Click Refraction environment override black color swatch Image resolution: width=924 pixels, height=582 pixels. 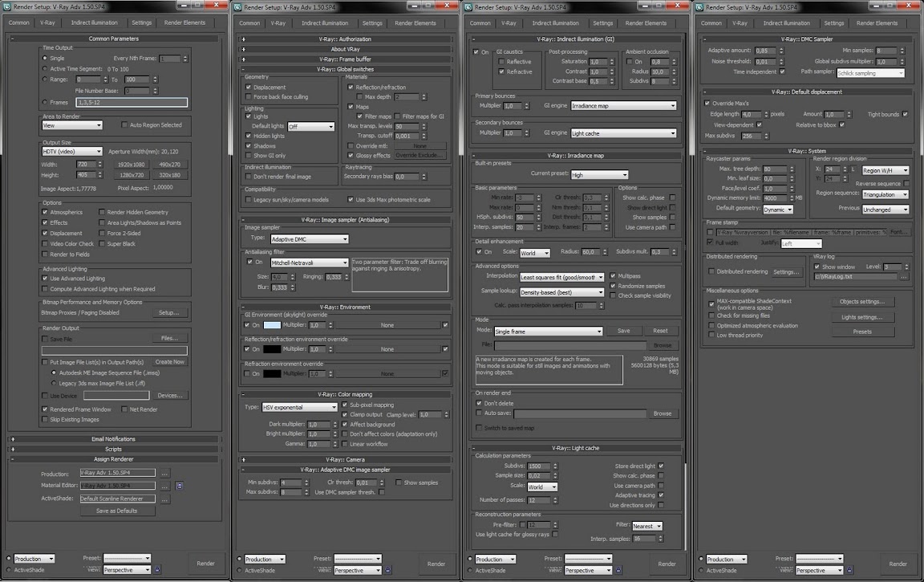(272, 374)
